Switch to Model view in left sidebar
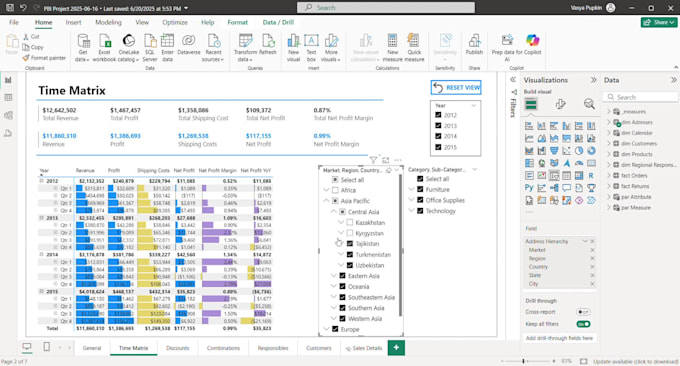680x366 pixels. pos(8,115)
